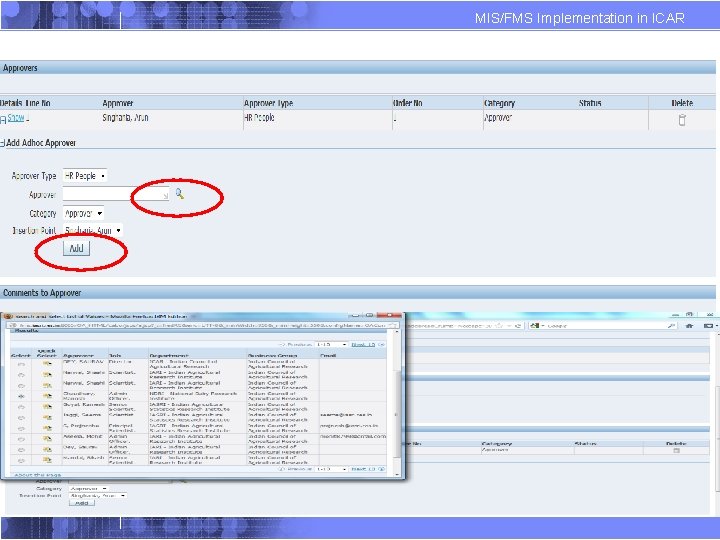Image resolution: width=720 pixels, height=540 pixels.
Task: Click the HR People approver type cell
Action: (x=259, y=118)
